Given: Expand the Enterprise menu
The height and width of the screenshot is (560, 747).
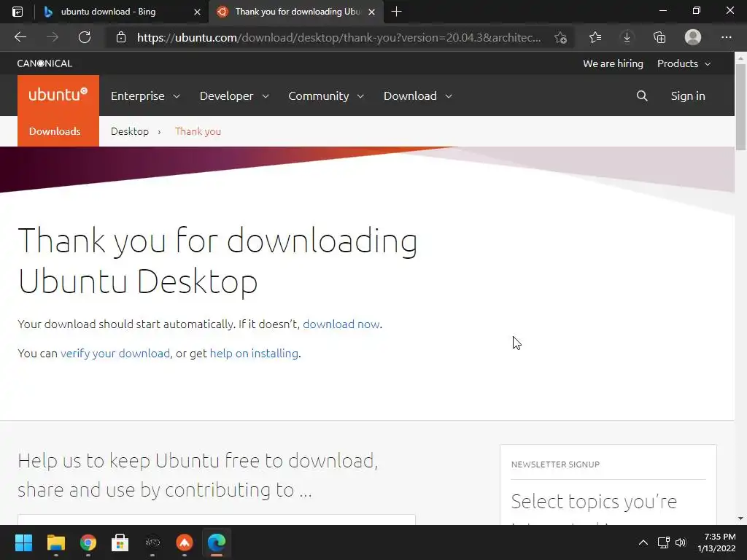Looking at the screenshot, I should coord(145,96).
